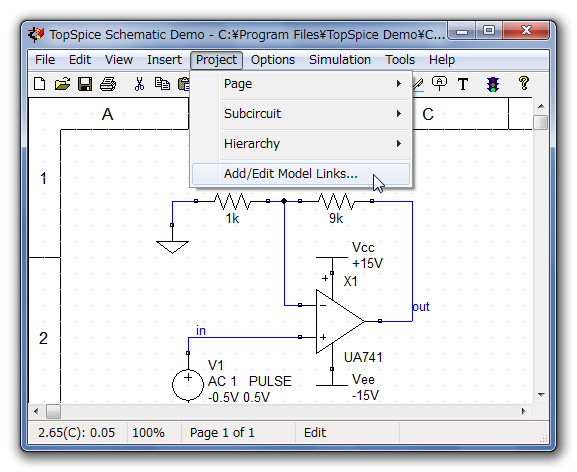Click the column 'C' border header
The height and width of the screenshot is (472, 577).
click(428, 114)
